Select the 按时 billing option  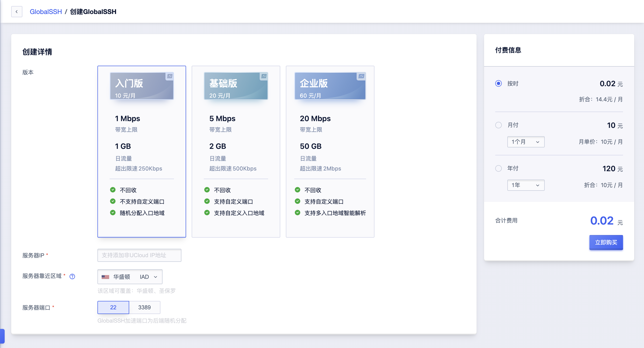[x=498, y=84]
